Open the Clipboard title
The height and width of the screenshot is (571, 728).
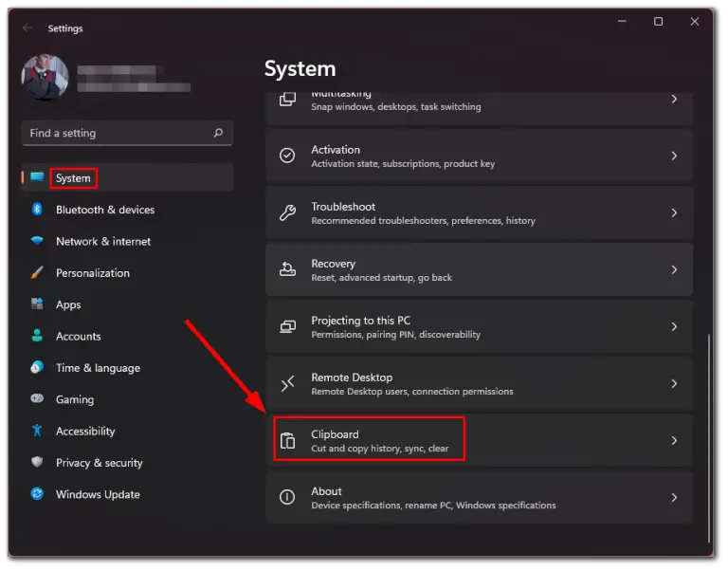[x=335, y=434]
